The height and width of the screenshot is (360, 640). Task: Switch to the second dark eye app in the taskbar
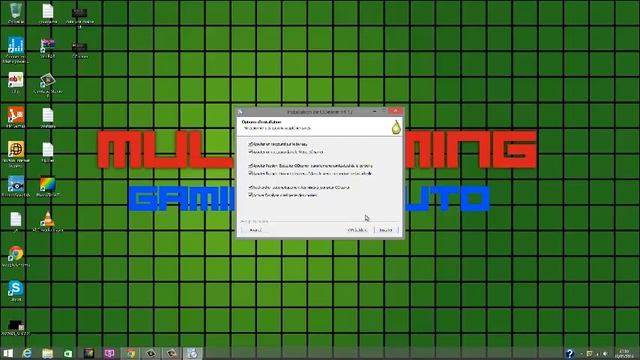coord(171,353)
